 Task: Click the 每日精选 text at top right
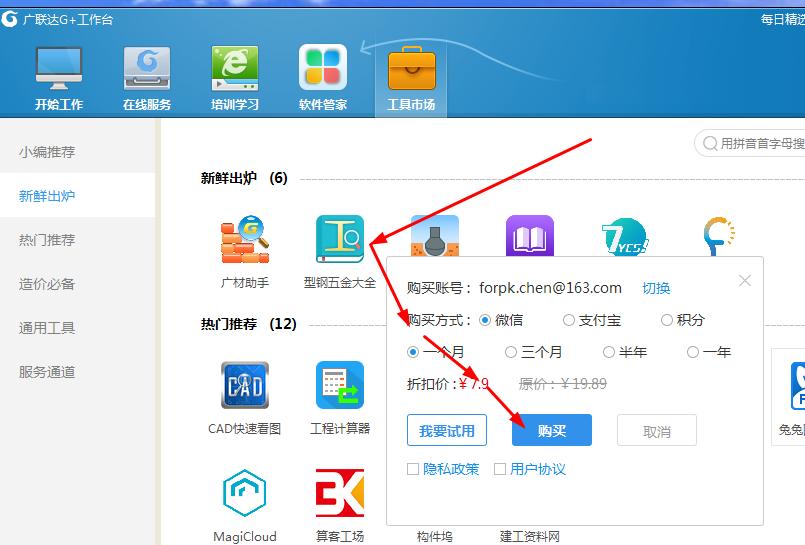(x=783, y=20)
